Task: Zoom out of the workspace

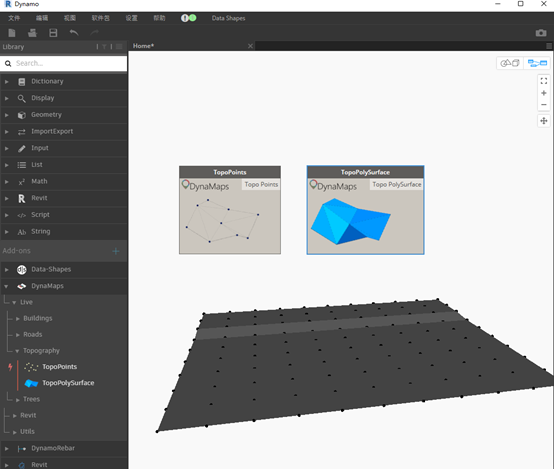Action: point(543,105)
